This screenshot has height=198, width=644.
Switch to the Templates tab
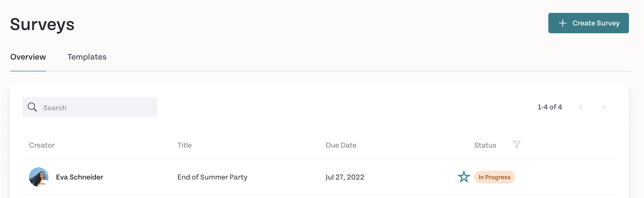[87, 57]
